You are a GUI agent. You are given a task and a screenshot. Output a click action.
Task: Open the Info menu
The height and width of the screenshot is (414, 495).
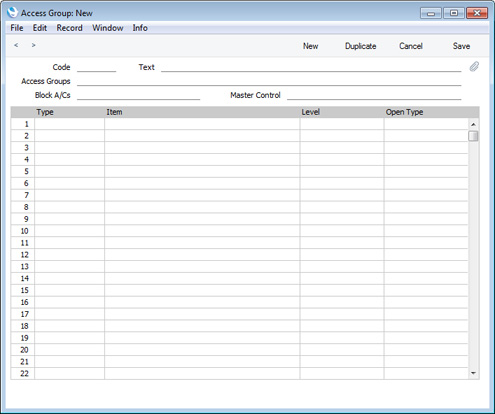(140, 28)
